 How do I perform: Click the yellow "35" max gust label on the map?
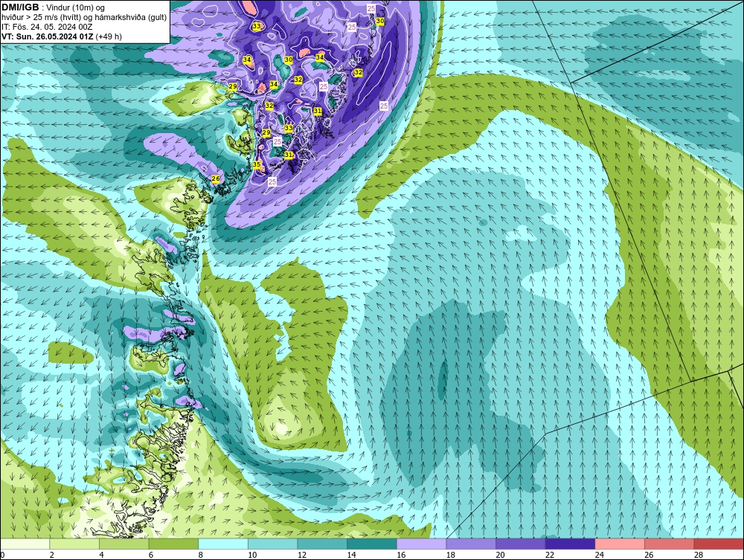[x=257, y=164]
